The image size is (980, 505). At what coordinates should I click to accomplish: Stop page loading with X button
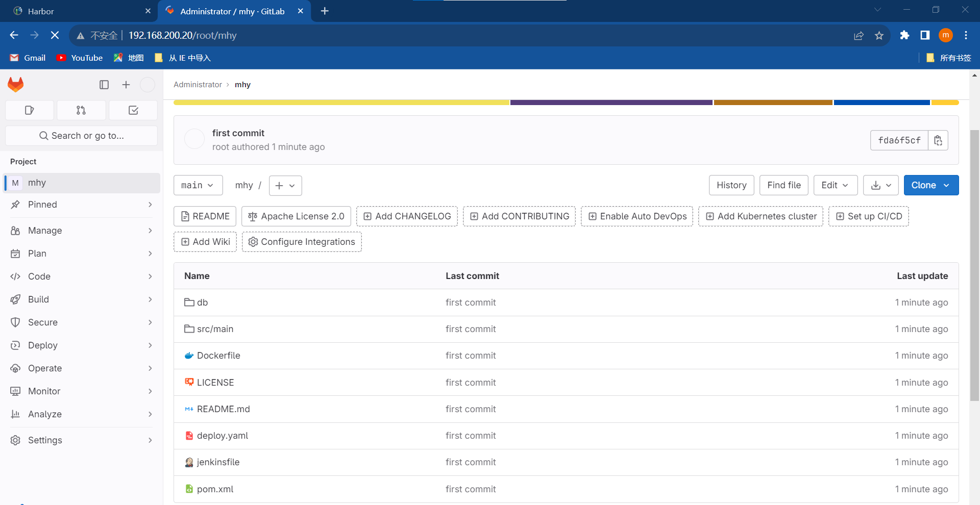55,35
